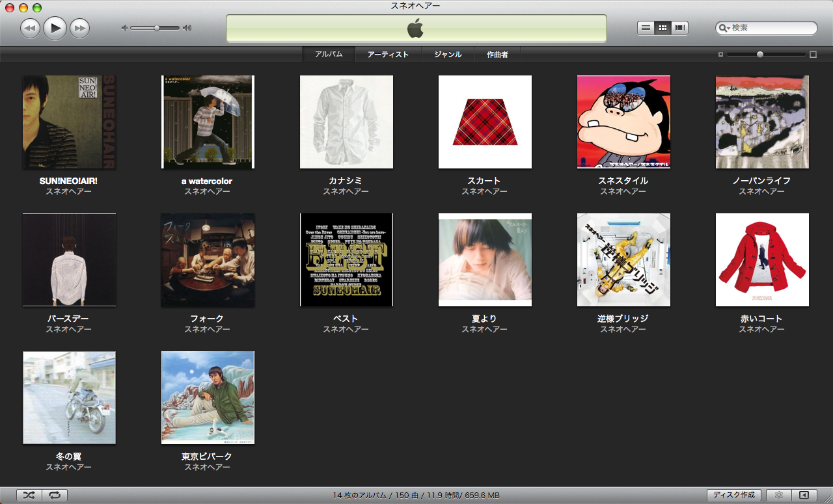Click the バースデー album title text
Screen dimensions: 833x504
tap(68, 319)
